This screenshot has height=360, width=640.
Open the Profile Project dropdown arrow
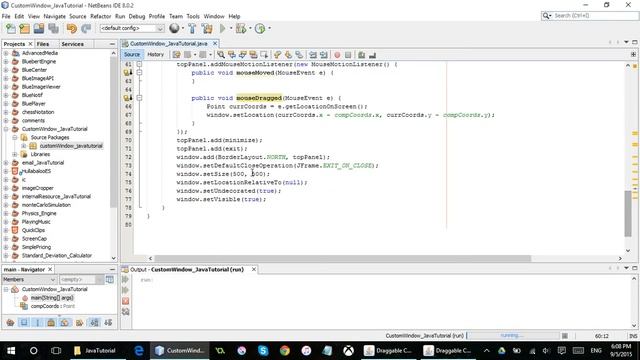(269, 29)
